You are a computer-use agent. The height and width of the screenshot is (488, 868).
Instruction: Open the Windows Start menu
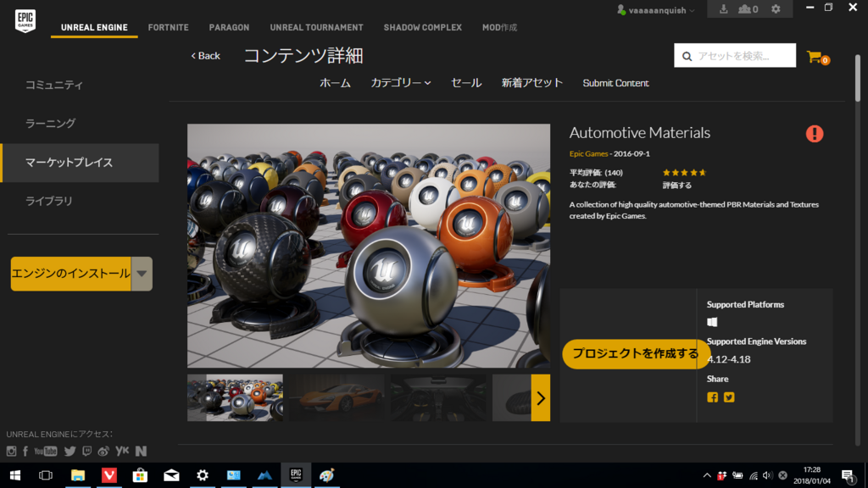click(x=15, y=475)
